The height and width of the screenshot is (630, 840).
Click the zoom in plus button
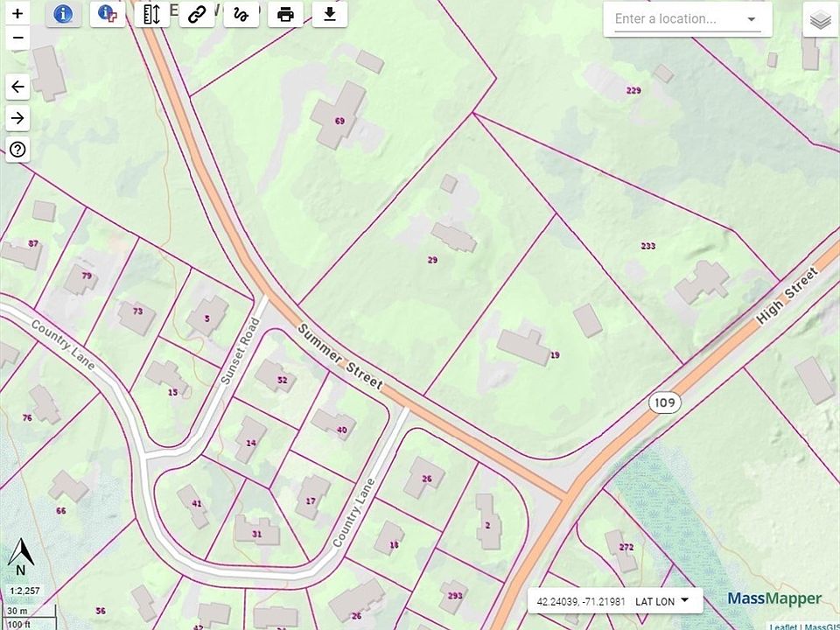click(17, 13)
